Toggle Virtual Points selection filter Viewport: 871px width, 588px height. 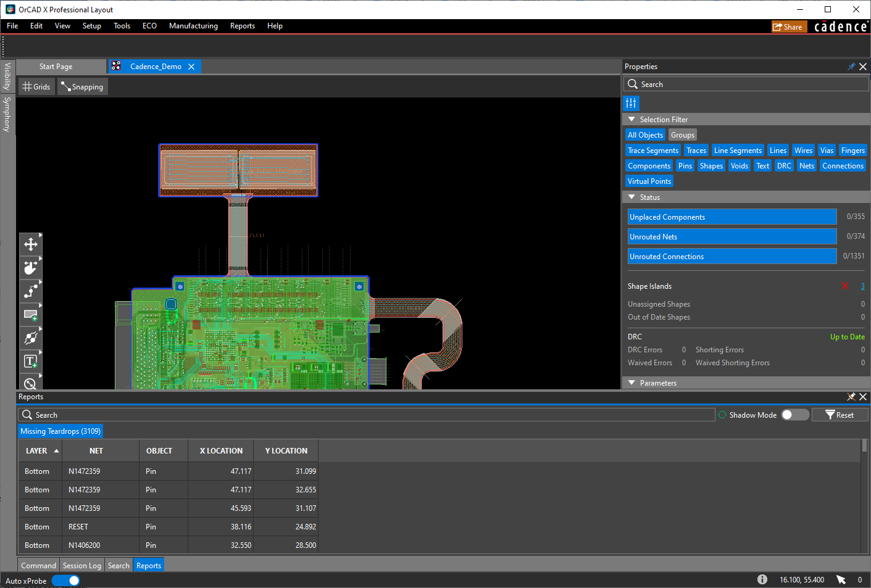649,181
